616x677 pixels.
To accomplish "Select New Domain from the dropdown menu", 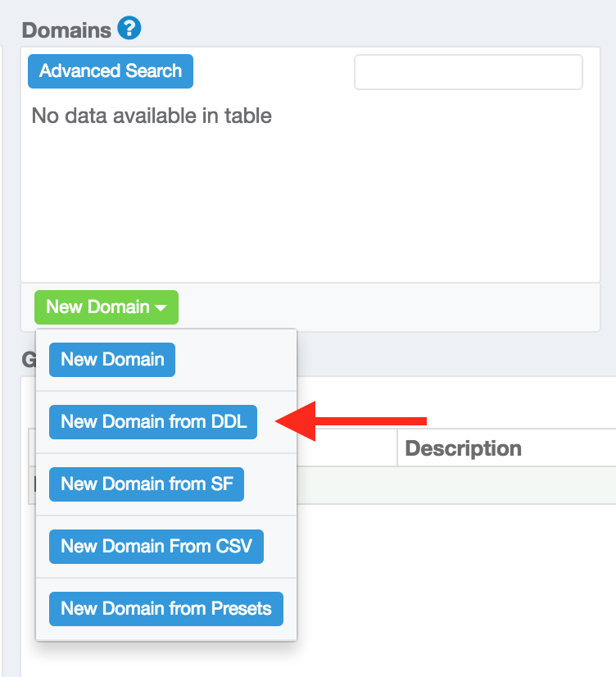I will [111, 360].
